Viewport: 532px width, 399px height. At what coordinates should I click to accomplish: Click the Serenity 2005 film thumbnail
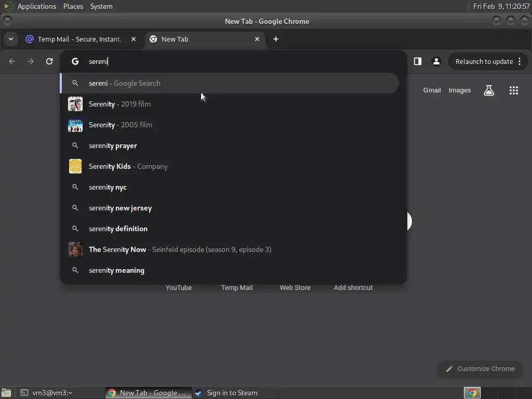coord(75,125)
